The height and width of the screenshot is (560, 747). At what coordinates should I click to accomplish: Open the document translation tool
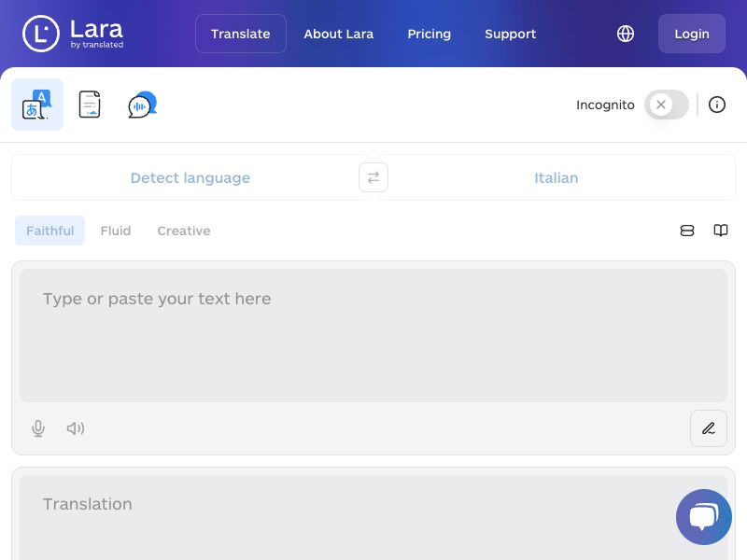click(x=90, y=104)
